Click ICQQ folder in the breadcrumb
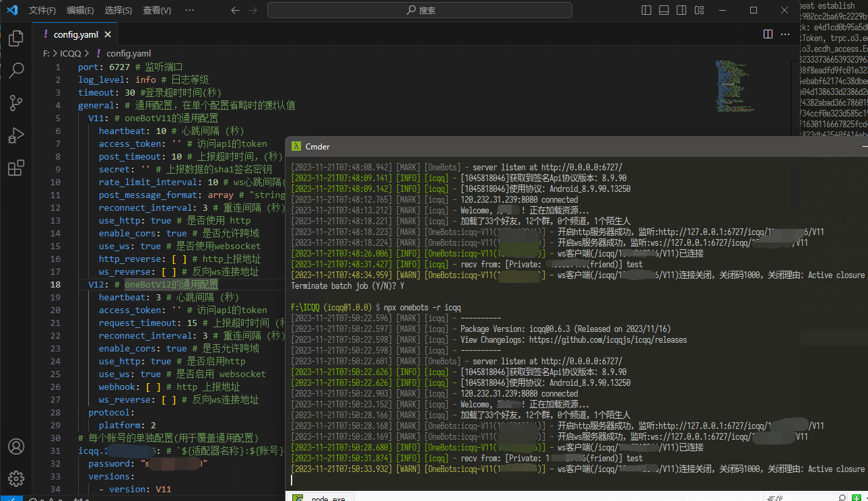868x501 pixels. (71, 53)
